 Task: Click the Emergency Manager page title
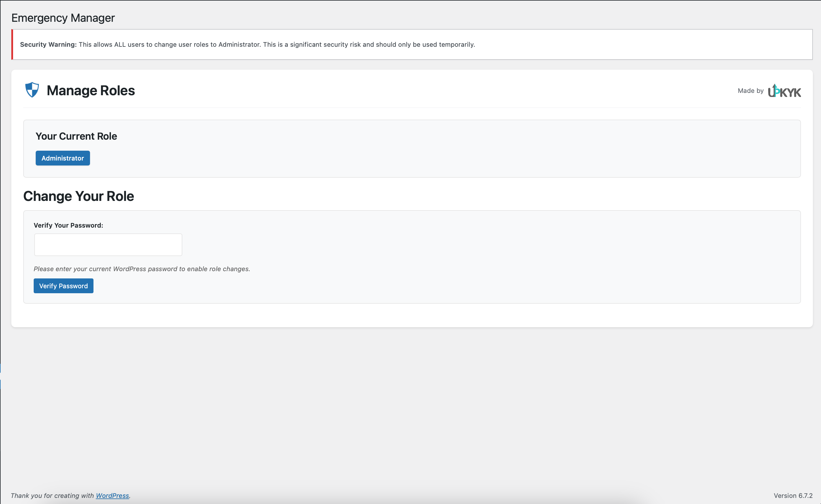63,18
